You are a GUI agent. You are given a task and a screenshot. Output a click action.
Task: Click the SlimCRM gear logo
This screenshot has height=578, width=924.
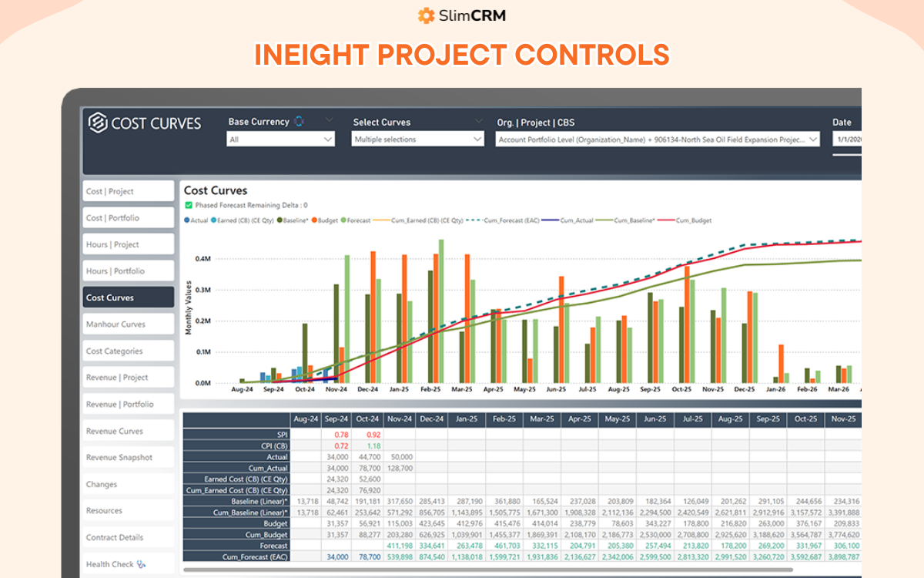click(426, 15)
